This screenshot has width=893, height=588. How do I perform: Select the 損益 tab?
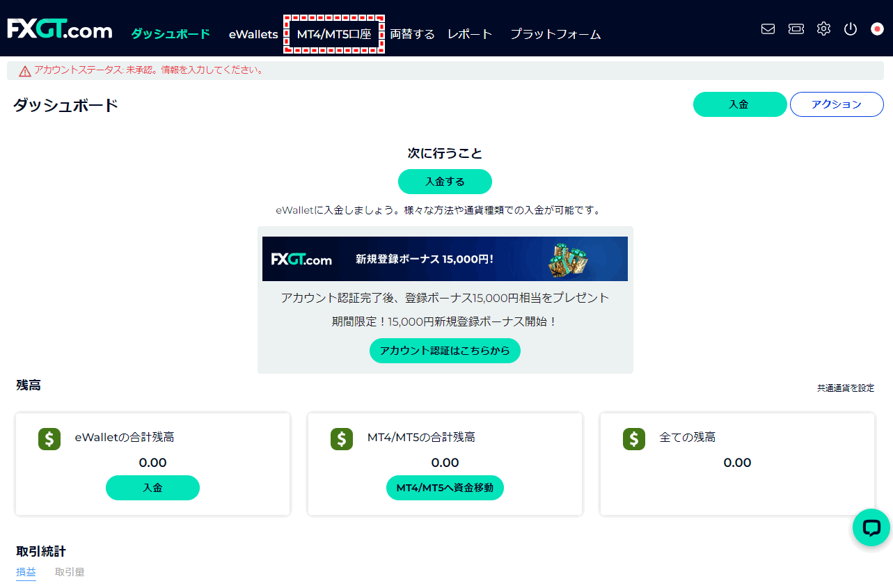[x=26, y=572]
